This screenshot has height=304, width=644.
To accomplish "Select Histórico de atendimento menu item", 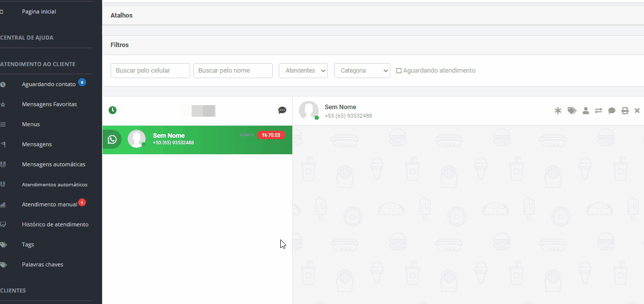I will tap(55, 224).
